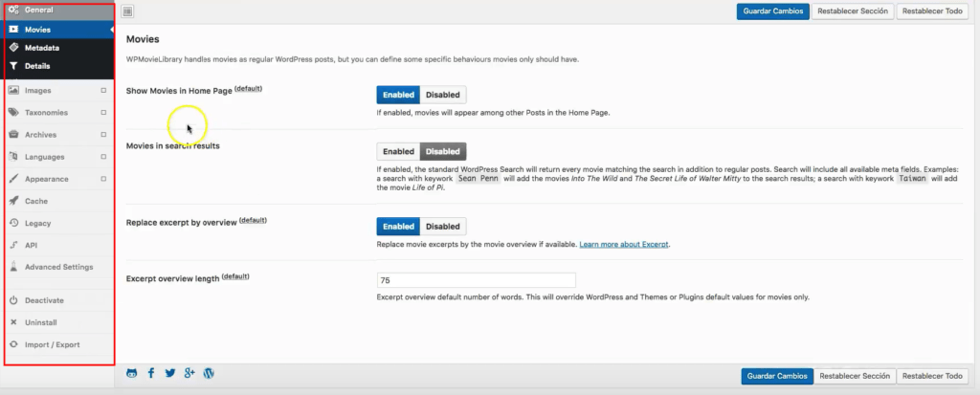Click the Deactivate power icon
This screenshot has height=395, width=980.
coord(13,300)
